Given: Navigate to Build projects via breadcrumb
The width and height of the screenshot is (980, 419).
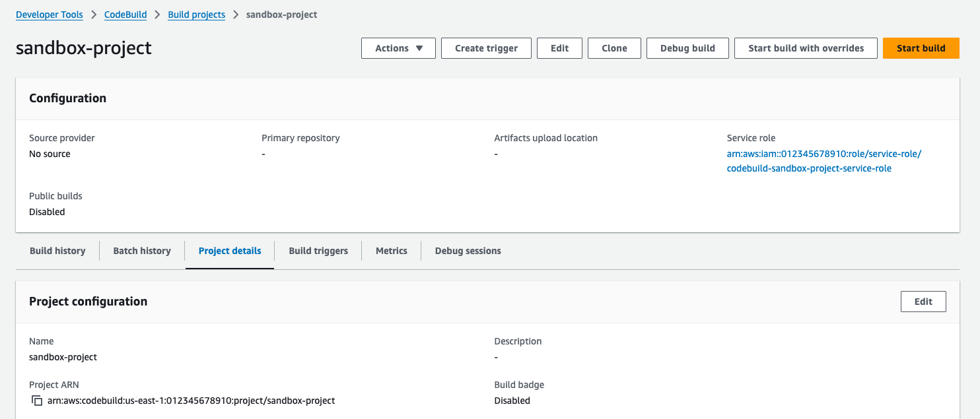Looking at the screenshot, I should point(196,14).
